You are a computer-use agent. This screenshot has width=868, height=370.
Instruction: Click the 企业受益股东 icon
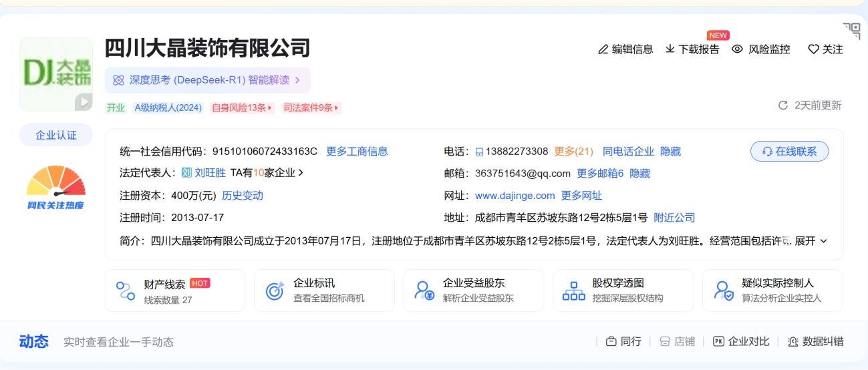point(424,291)
